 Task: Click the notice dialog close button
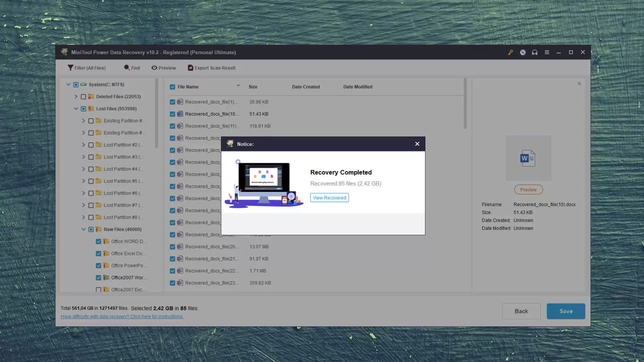tap(417, 143)
